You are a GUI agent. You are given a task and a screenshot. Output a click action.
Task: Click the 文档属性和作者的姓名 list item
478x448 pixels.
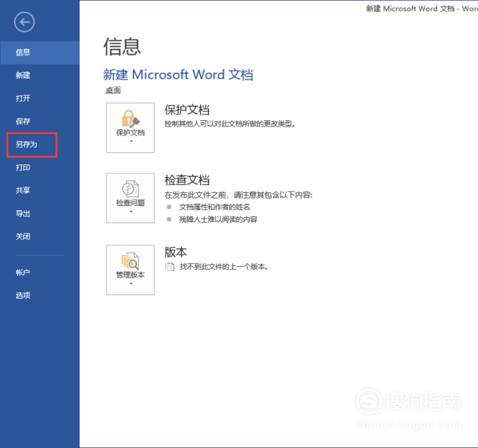click(x=214, y=207)
